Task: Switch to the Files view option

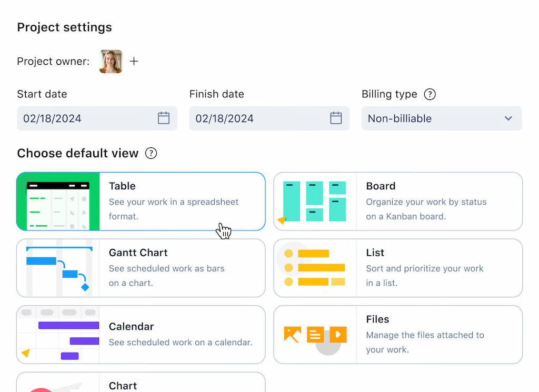Action: pos(398,335)
